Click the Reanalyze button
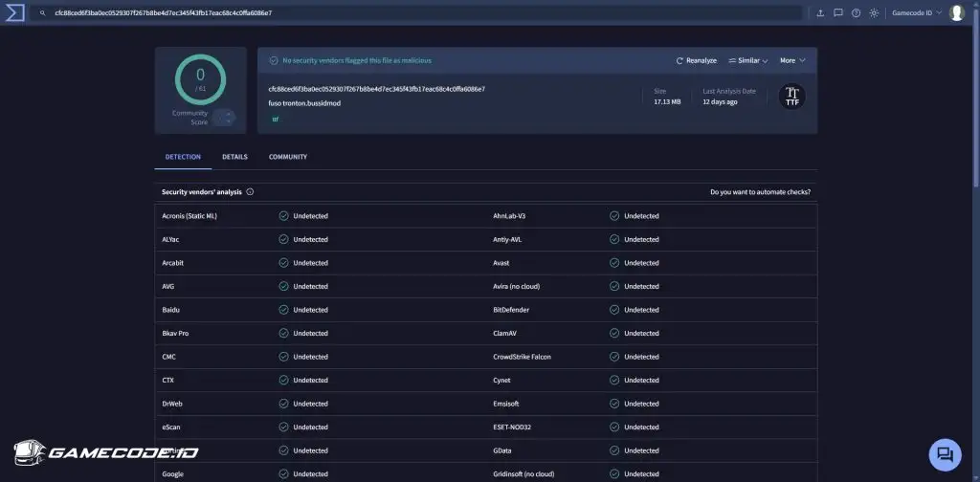 point(696,60)
